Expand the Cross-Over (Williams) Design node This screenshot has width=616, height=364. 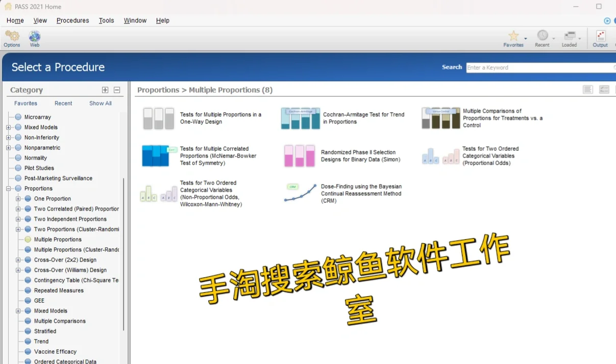click(x=18, y=270)
